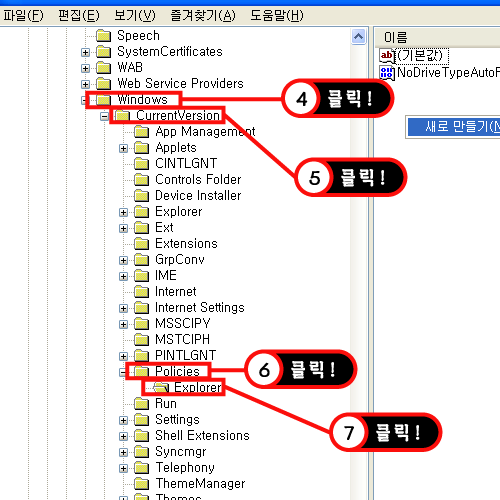
Task: Expand the Shell Extensions key
Action: tap(123, 436)
